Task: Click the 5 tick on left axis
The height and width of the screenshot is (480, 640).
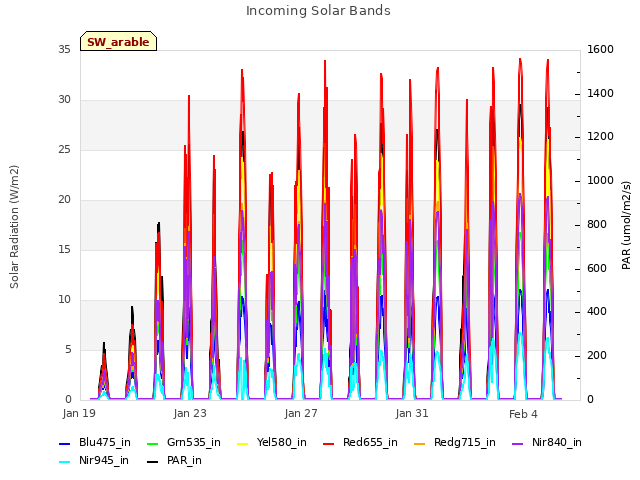Action: 68,350
